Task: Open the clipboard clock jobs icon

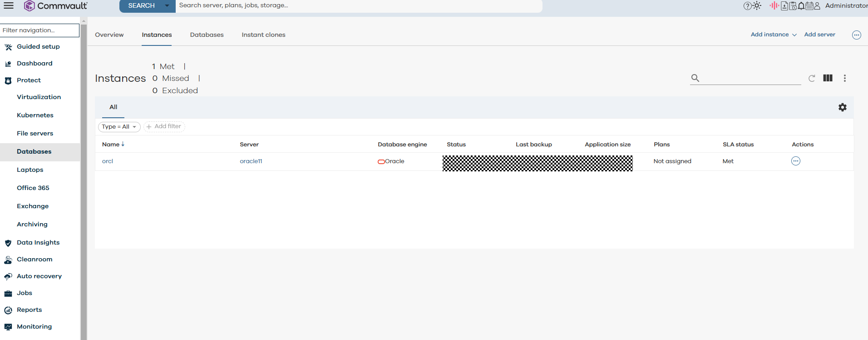Action: click(793, 6)
